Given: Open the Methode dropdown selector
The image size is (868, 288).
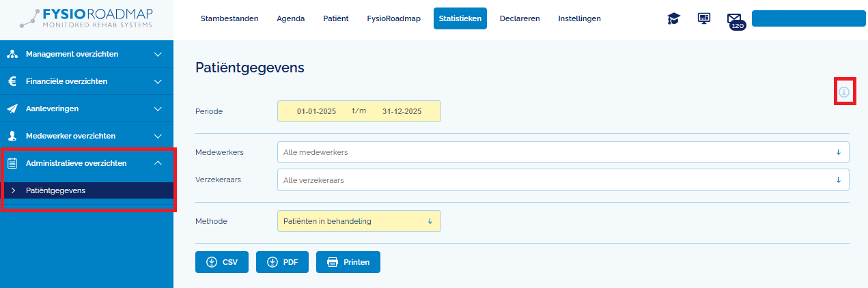Looking at the screenshot, I should point(359,221).
